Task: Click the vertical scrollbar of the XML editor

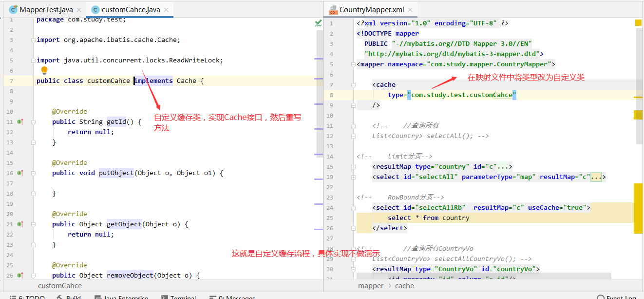Action: coord(639,87)
